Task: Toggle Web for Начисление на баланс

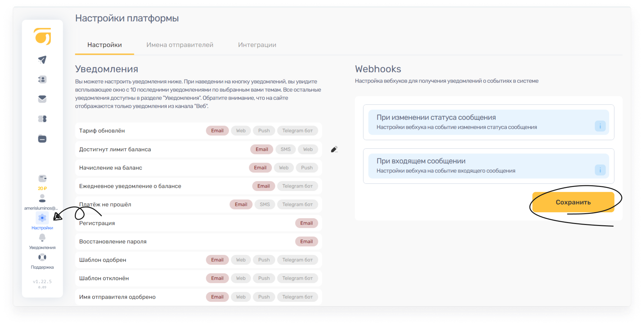Action: point(284,168)
